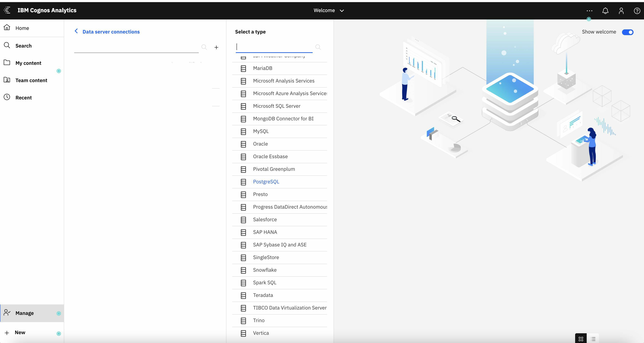644x343 pixels.
Task: Select Snowflake from the type list
Action: (264, 270)
